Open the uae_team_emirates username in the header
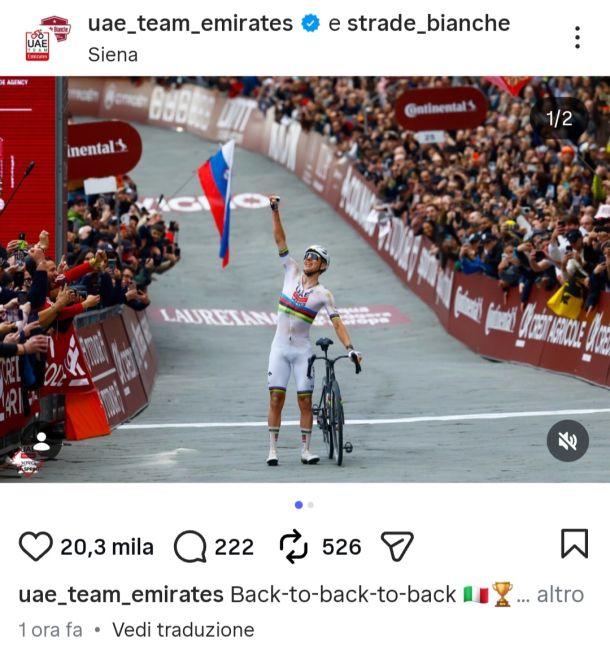Screen dimensions: 610x646 190,23
